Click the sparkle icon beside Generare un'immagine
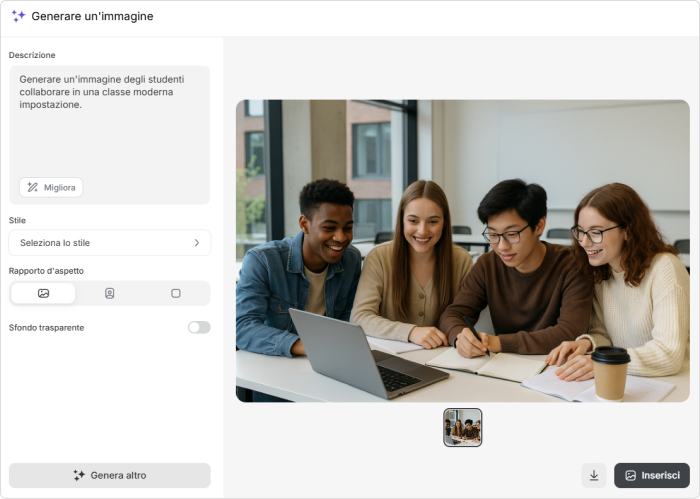This screenshot has height=499, width=700. [x=18, y=16]
